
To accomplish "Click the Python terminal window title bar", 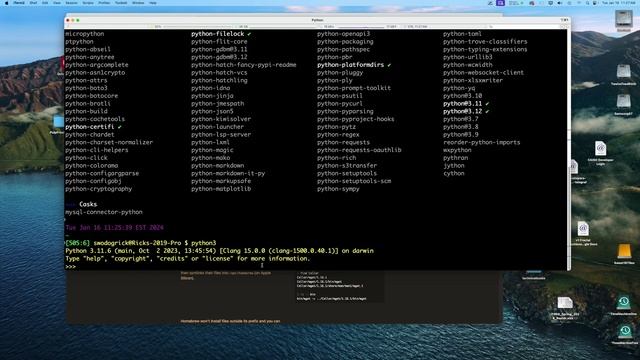I will coord(317,20).
